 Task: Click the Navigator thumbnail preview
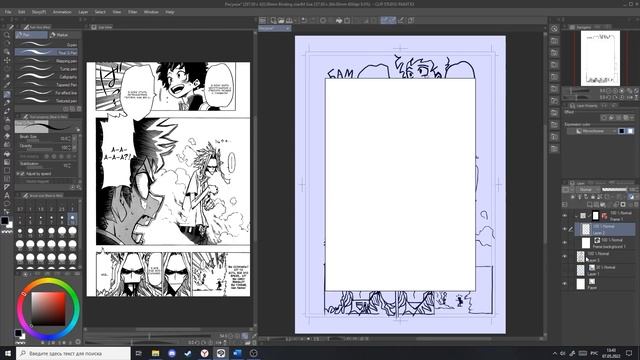coord(600,58)
